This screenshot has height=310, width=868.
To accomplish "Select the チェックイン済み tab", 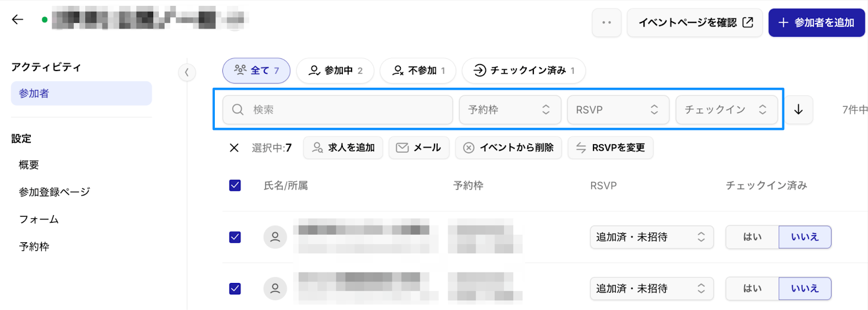I will (524, 70).
